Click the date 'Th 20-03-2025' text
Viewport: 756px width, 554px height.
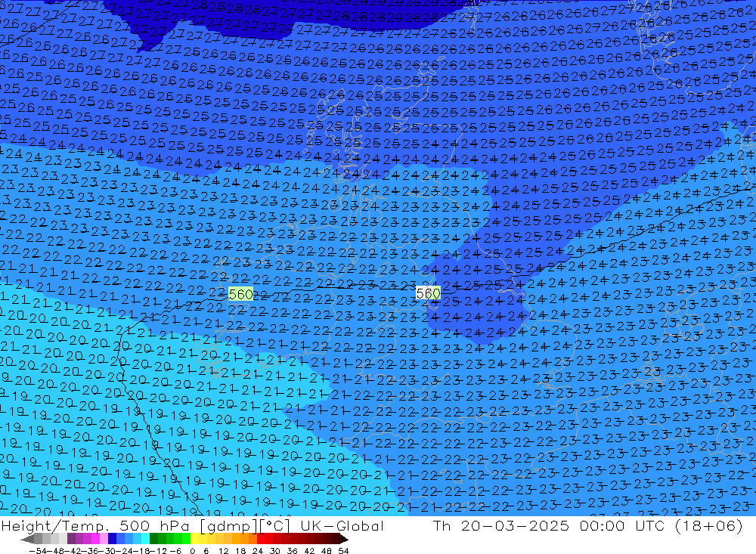pos(501,526)
